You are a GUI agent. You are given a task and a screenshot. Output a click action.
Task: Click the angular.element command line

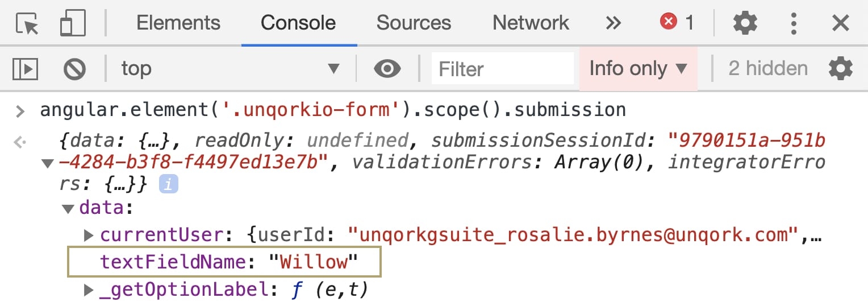[x=333, y=109]
